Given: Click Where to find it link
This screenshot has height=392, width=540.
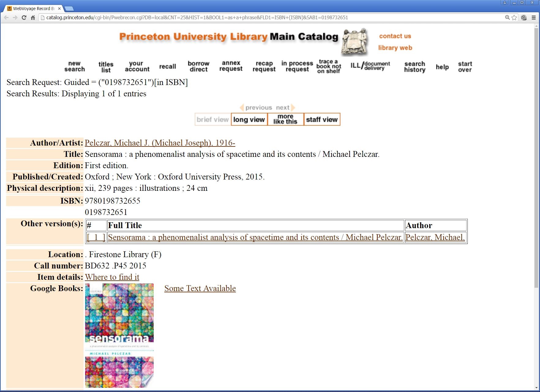Looking at the screenshot, I should [x=112, y=277].
